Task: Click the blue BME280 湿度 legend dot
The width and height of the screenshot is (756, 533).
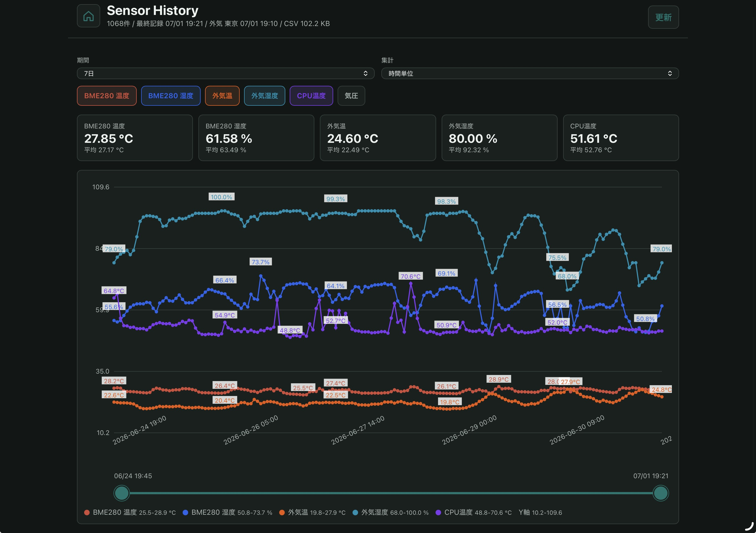Action: click(x=185, y=513)
